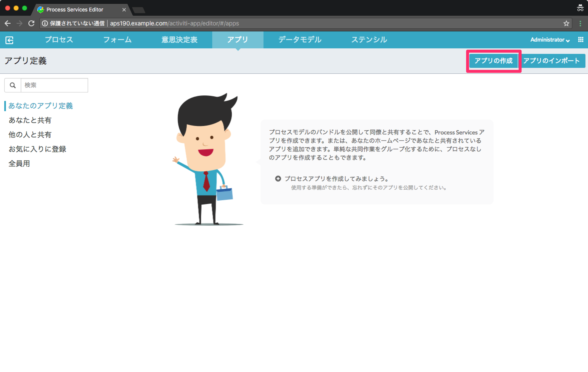
Task: Click the プロセスアプリを作成してみましょう。 link
Action: 337,179
